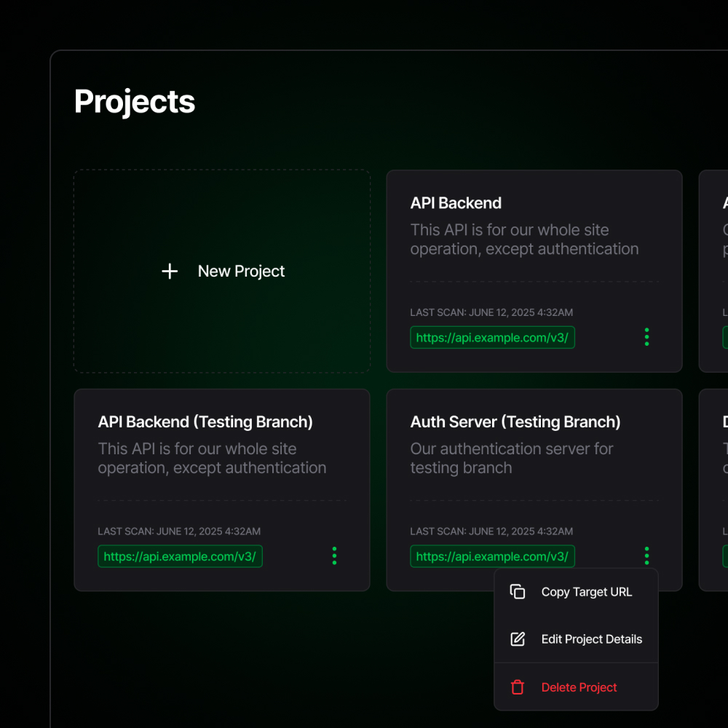
Task: Open the API Backend card's api.example.com URL
Action: pyautogui.click(x=492, y=338)
